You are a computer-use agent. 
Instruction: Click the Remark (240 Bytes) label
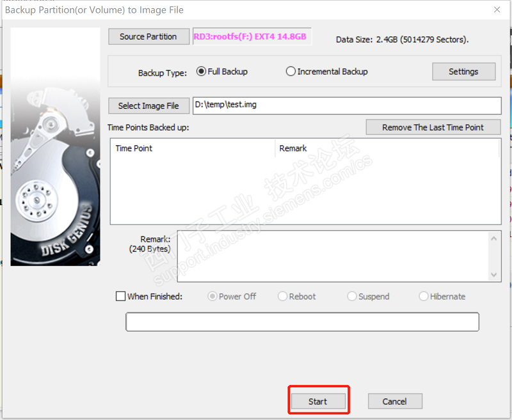150,244
